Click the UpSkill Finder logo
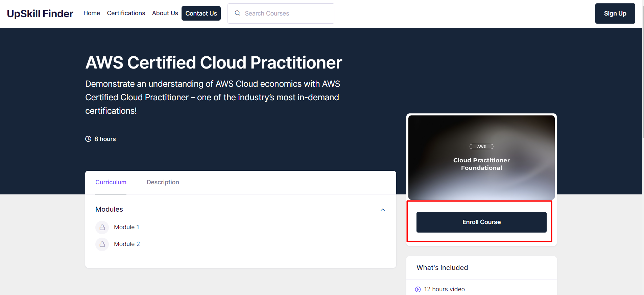Screen dimensions: 644x295 coord(40,14)
